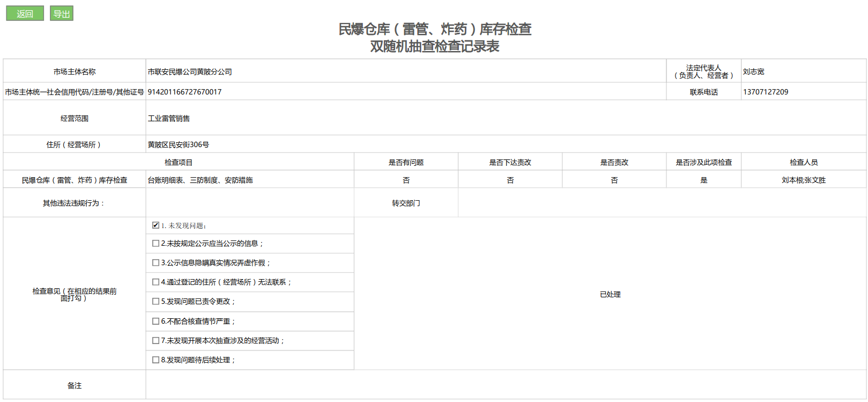The image size is (868, 402).
Task: Click phone number 13707127209
Action: 766,92
